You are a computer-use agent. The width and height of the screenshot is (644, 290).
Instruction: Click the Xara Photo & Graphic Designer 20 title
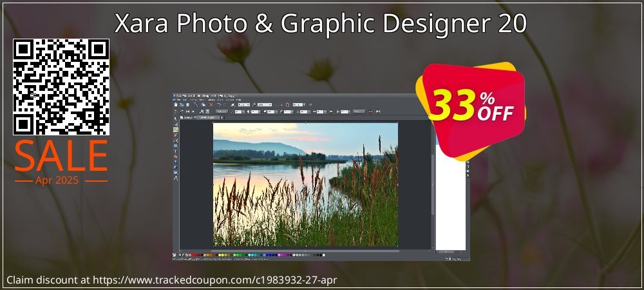point(320,24)
